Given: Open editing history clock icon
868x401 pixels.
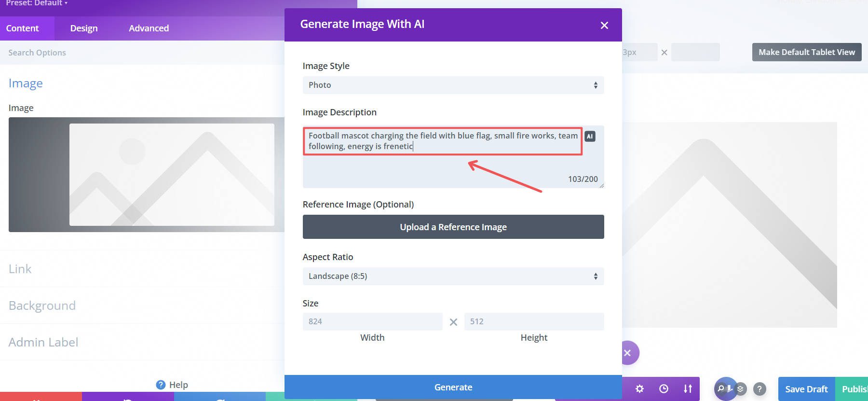Looking at the screenshot, I should [664, 389].
